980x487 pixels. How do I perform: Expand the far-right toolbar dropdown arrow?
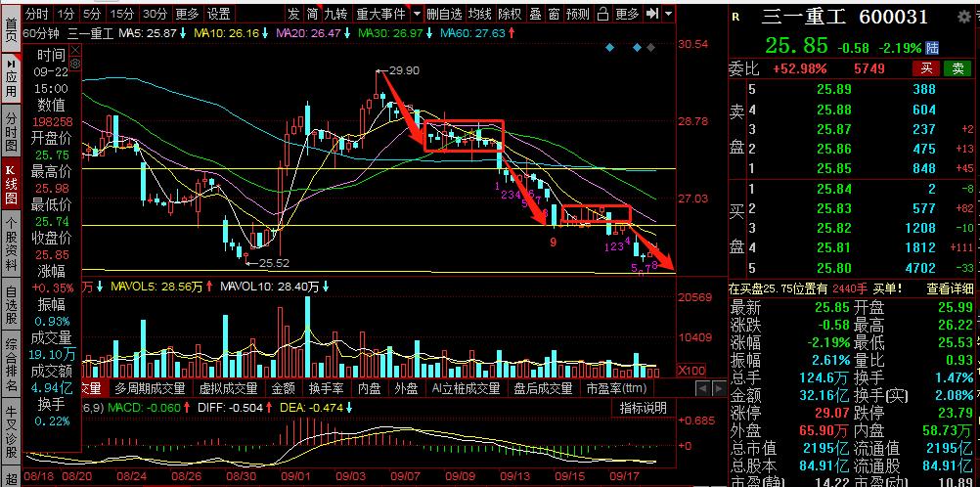pos(669,13)
